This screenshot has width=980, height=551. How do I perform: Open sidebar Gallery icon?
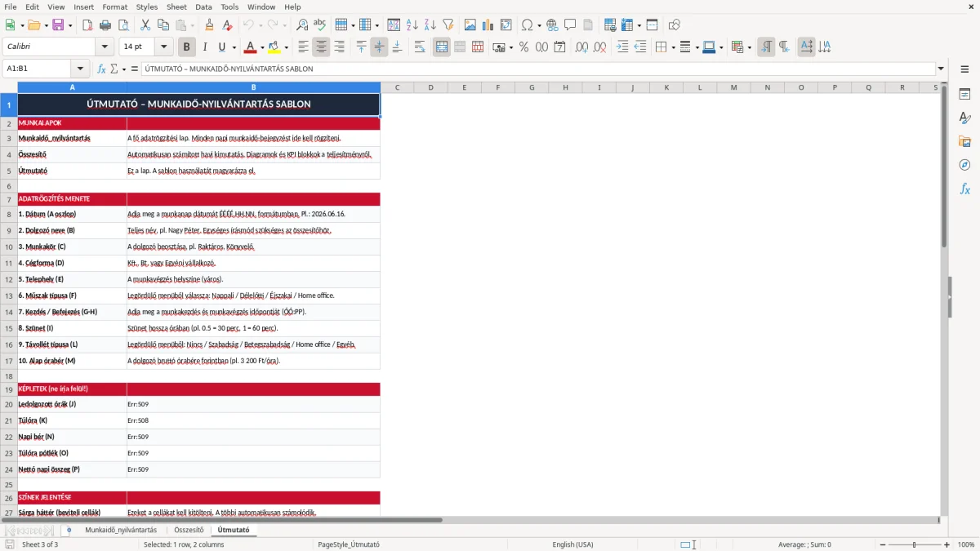pyautogui.click(x=964, y=141)
